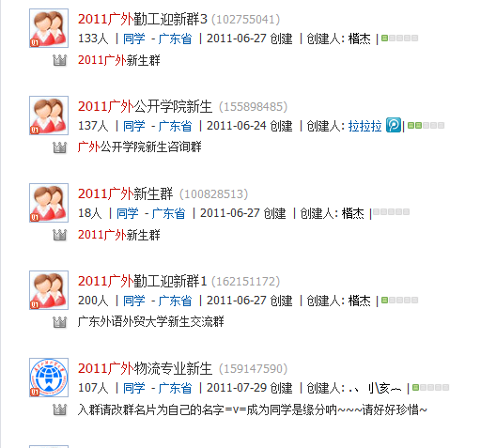Image resolution: width=496 pixels, height=448 pixels.
Task: Click the blue P badge beside 拉拉拉
Action: click(x=394, y=125)
